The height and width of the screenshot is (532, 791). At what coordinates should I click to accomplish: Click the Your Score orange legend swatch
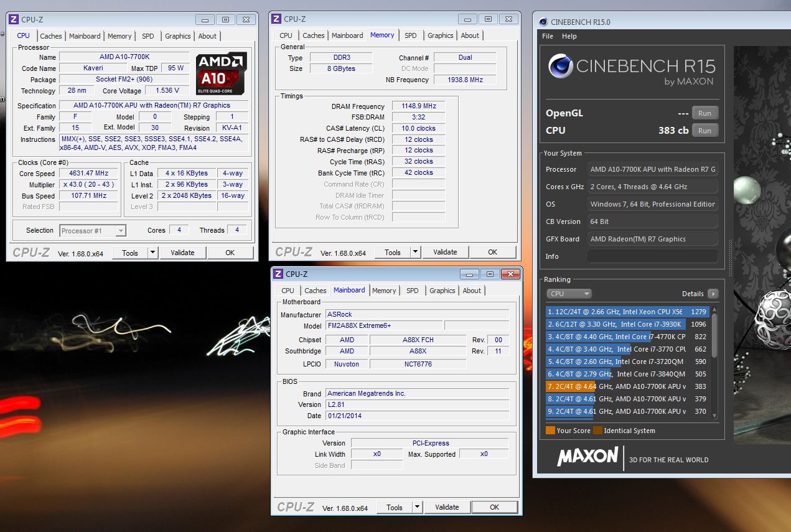550,431
